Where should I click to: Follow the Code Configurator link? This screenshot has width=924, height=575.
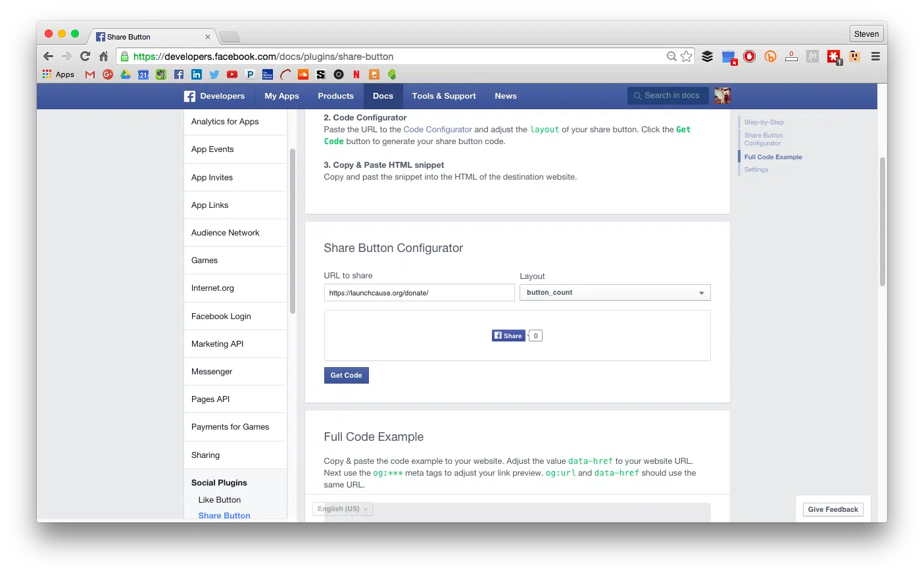pyautogui.click(x=437, y=130)
